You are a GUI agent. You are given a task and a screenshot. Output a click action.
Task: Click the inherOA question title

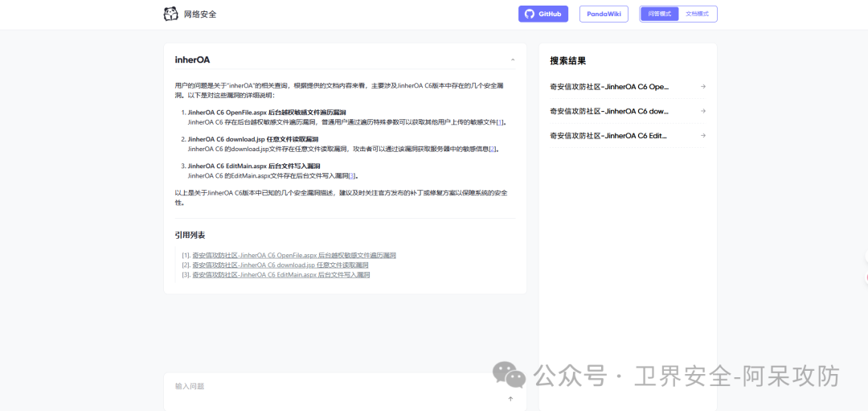(192, 60)
